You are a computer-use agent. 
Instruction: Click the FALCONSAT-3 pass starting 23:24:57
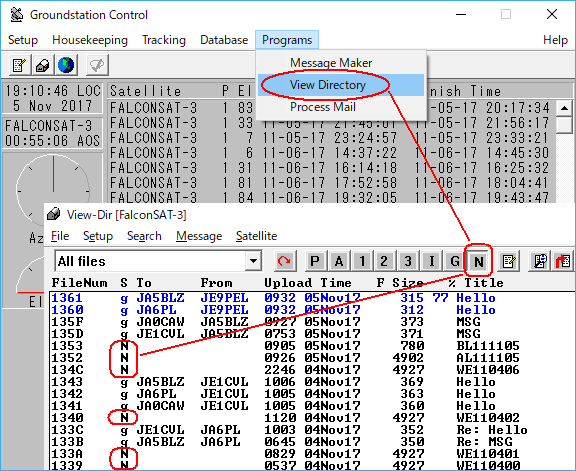coord(331,138)
